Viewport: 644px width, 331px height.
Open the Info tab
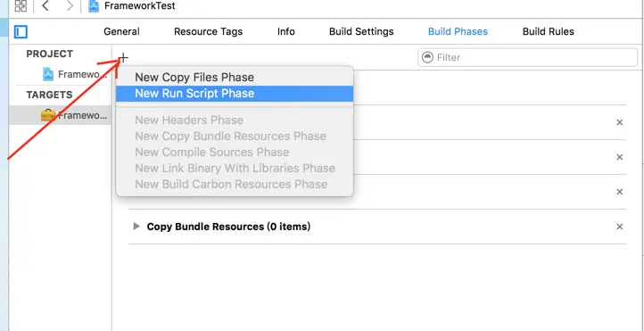[x=285, y=31]
